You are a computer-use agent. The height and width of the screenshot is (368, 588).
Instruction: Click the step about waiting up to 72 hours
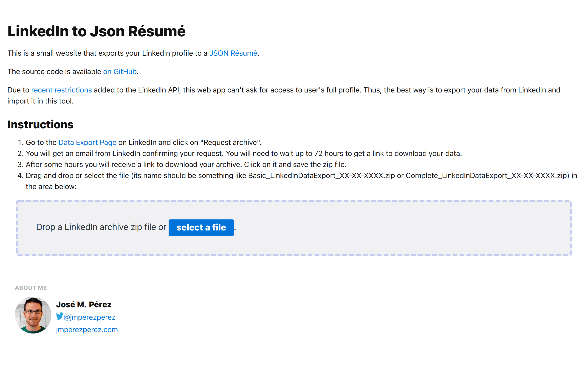tap(244, 154)
